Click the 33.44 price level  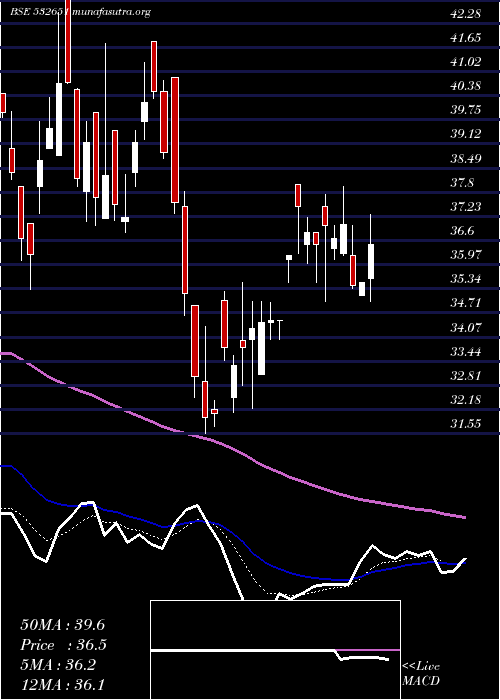tap(466, 351)
